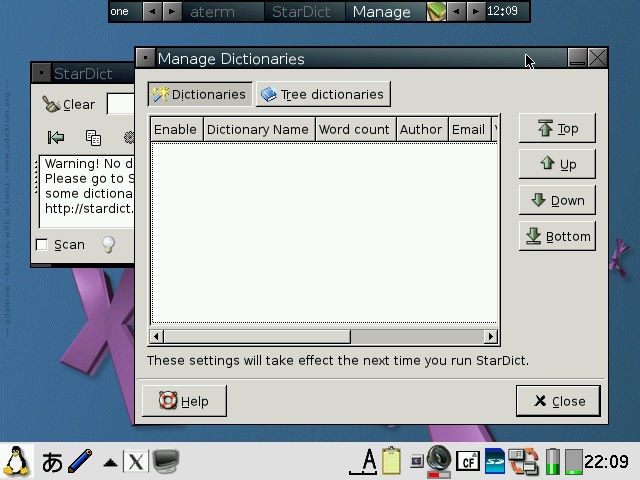Click the lightbulb icon beside Scan
This screenshot has width=640, height=480.
[108, 245]
